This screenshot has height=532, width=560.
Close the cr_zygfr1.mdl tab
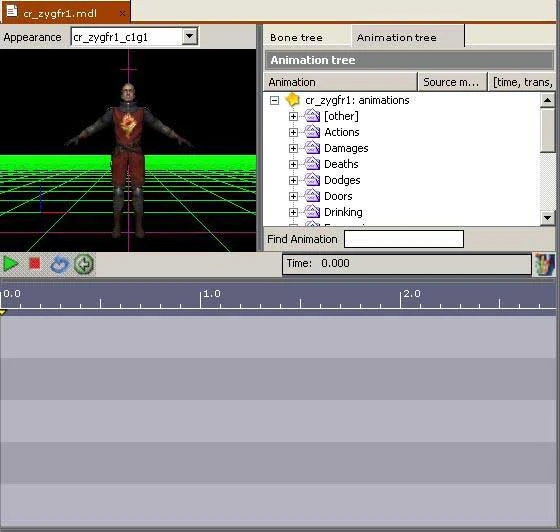[122, 14]
